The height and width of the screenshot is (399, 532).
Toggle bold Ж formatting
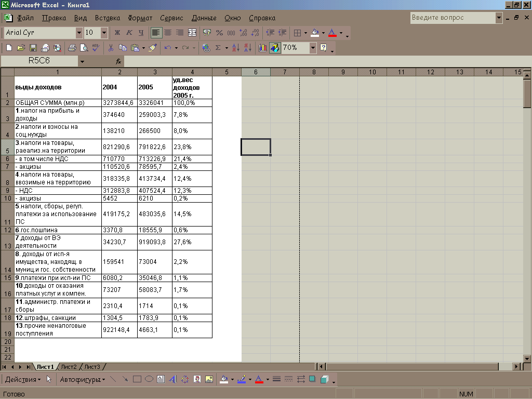click(x=117, y=33)
